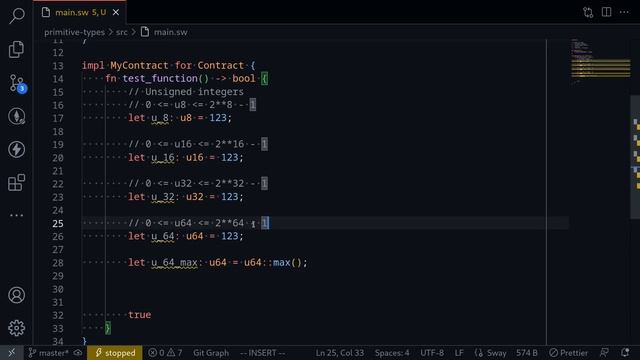Change end of line sequence LF
Viewport: 640px width, 360px height.
pyautogui.click(x=459, y=353)
